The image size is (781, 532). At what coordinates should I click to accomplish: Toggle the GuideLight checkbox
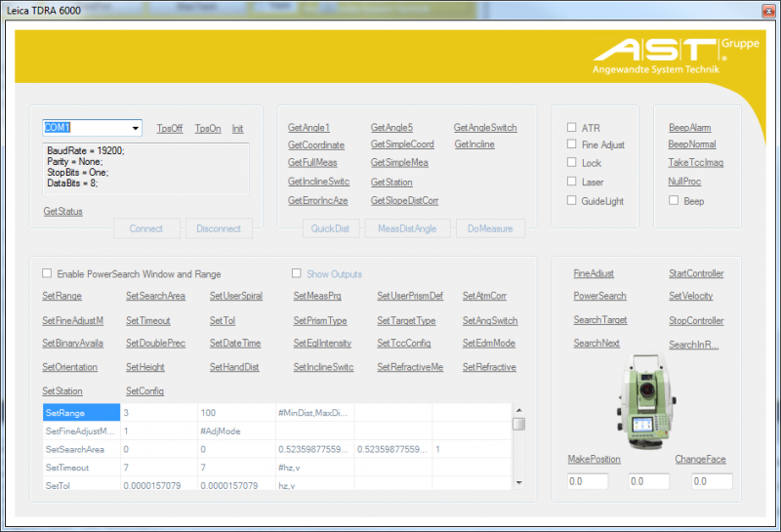pyautogui.click(x=572, y=200)
